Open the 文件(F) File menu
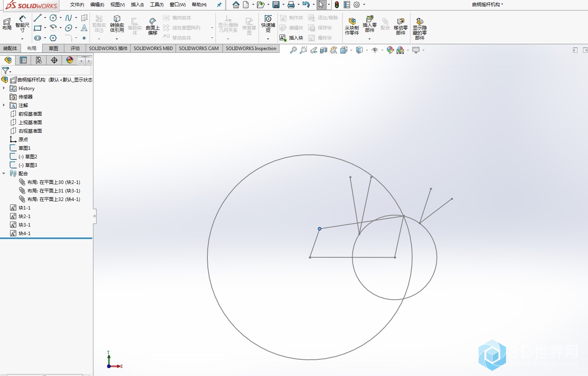 pyautogui.click(x=77, y=5)
